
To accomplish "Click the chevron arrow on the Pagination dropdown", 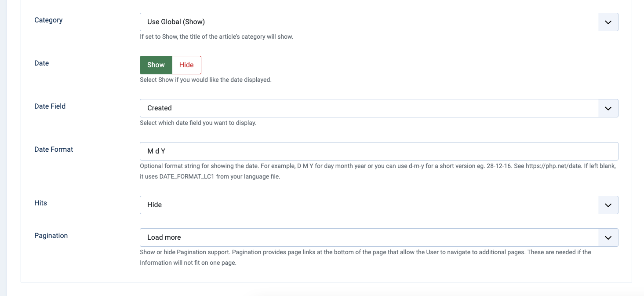I will click(x=608, y=238).
